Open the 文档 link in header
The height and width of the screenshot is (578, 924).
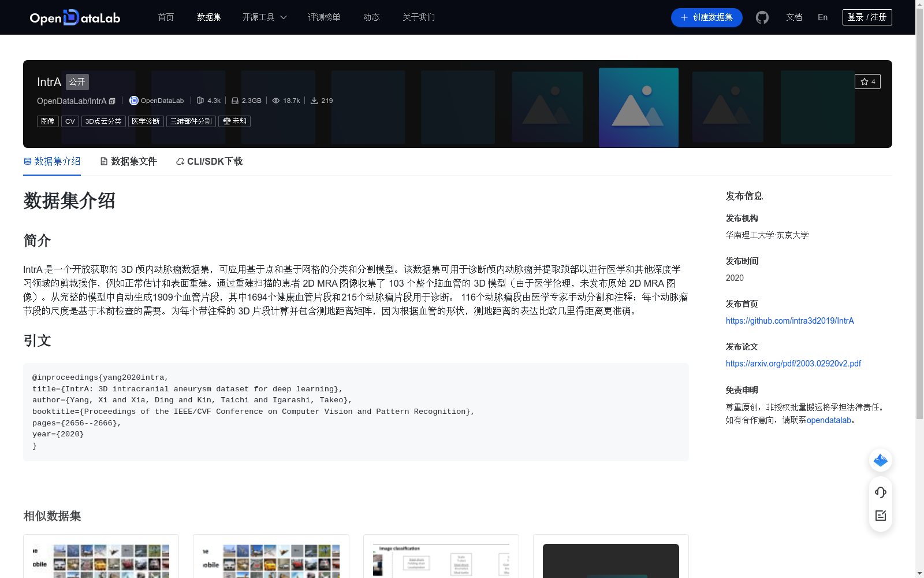[794, 17]
